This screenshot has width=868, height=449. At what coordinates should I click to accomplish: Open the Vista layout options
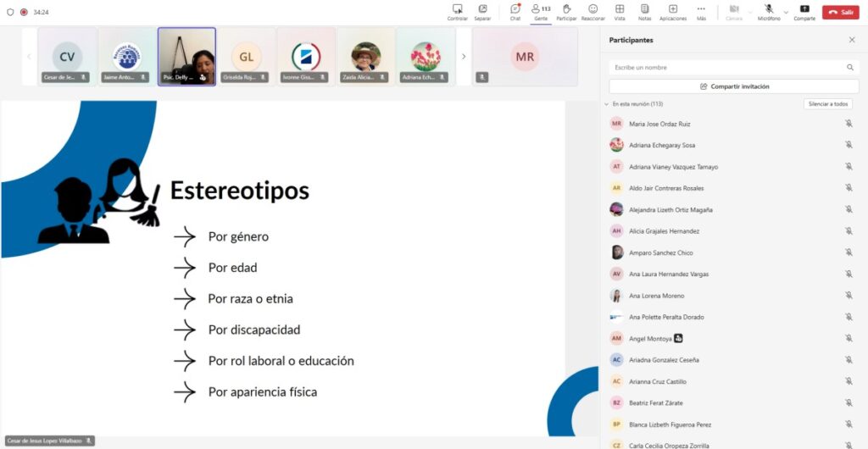[620, 11]
